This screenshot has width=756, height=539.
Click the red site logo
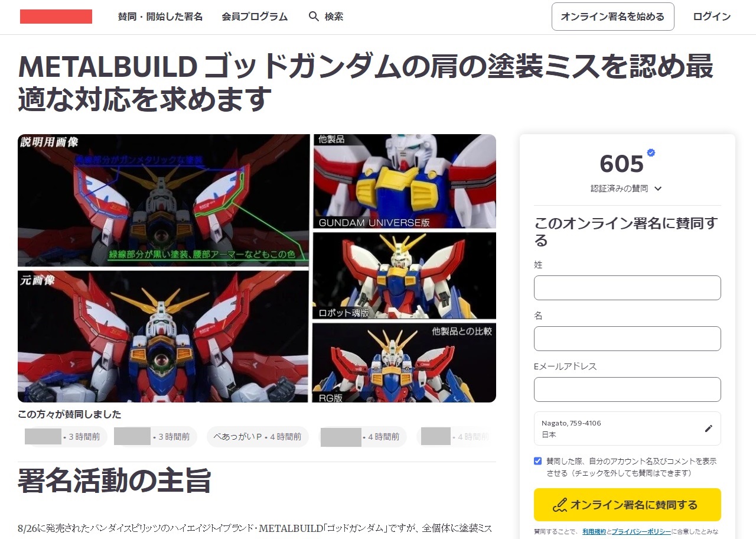(56, 17)
